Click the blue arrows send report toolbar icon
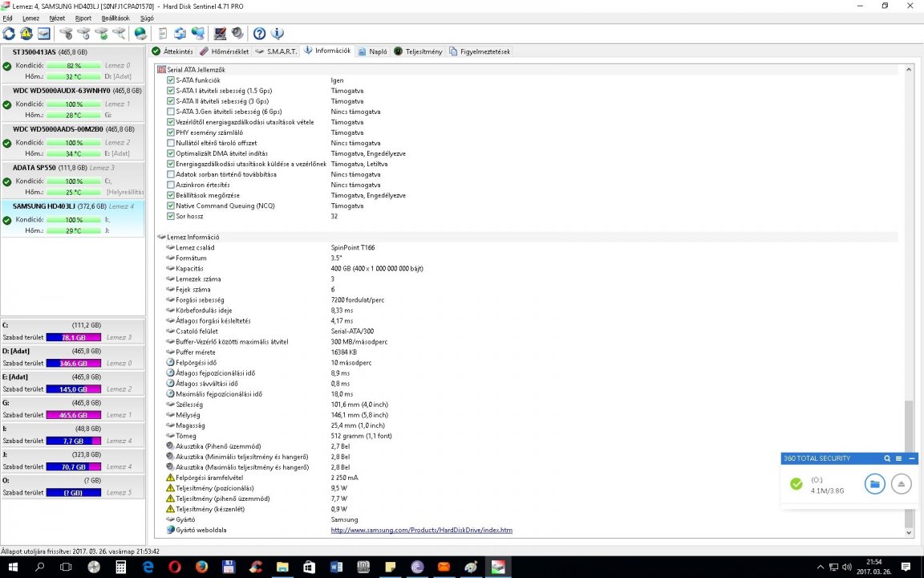 point(180,34)
